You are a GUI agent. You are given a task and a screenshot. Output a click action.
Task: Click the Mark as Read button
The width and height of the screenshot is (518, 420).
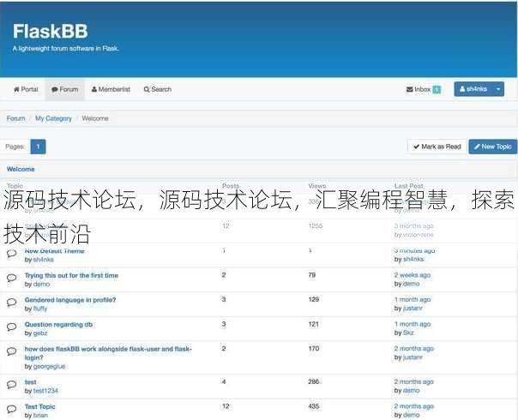tap(437, 147)
